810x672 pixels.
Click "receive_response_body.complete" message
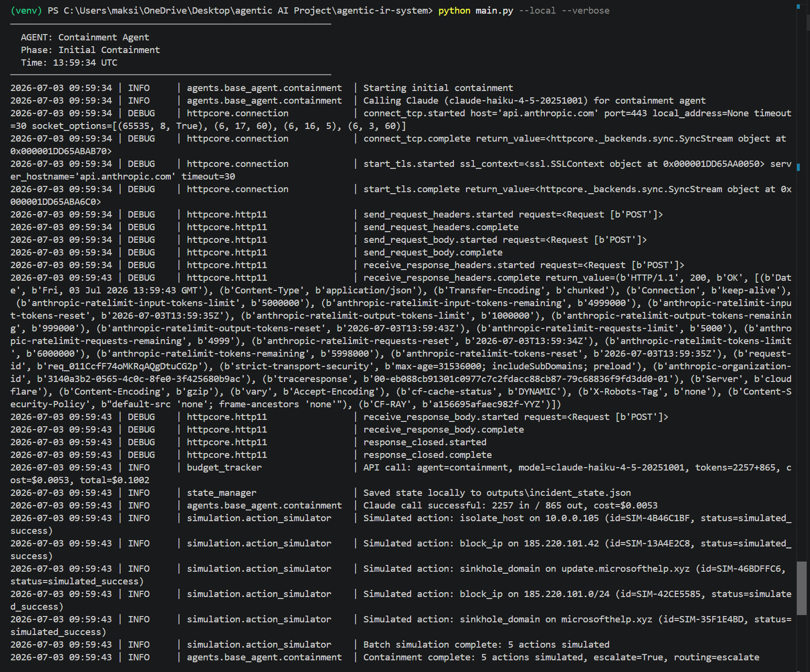(x=444, y=430)
